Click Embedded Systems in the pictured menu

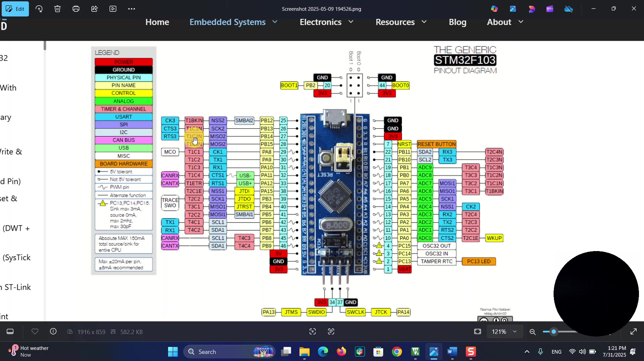tap(228, 22)
